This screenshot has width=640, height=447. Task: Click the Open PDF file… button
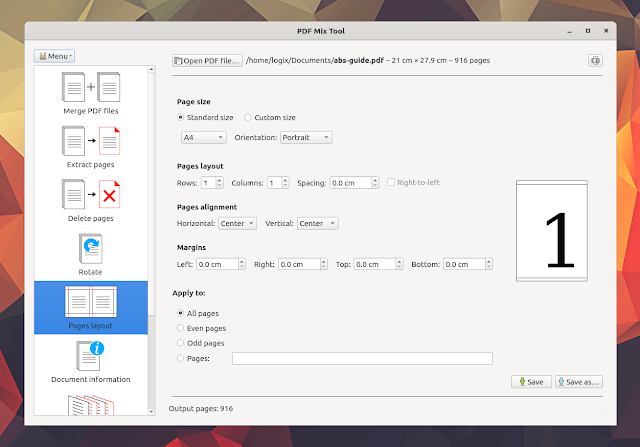click(207, 60)
